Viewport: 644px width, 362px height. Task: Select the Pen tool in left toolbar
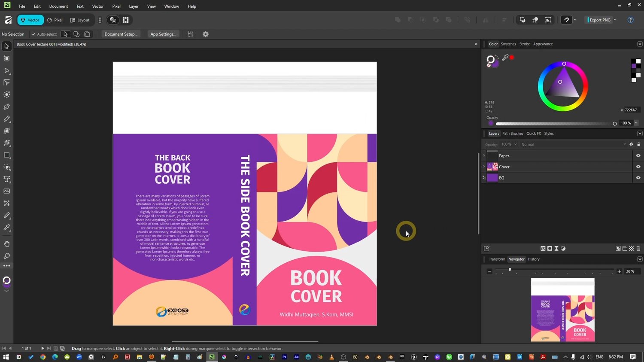(7, 106)
